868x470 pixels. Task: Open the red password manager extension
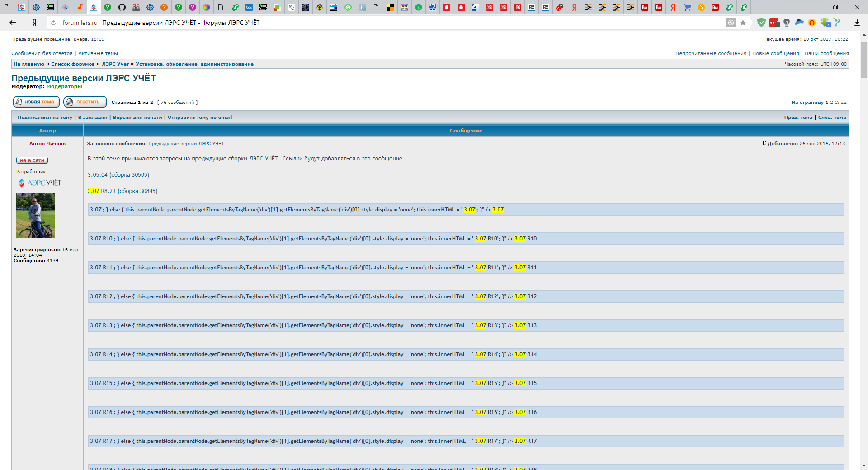click(x=774, y=23)
